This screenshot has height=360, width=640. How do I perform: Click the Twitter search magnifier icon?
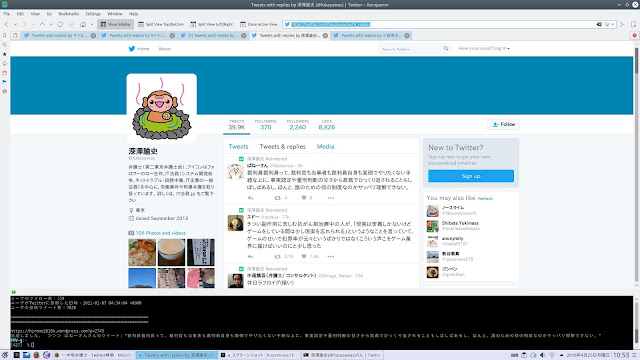[446, 49]
